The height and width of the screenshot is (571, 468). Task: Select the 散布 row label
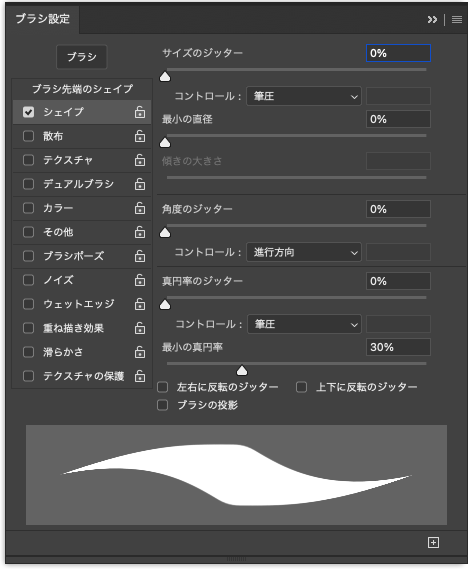point(53,136)
